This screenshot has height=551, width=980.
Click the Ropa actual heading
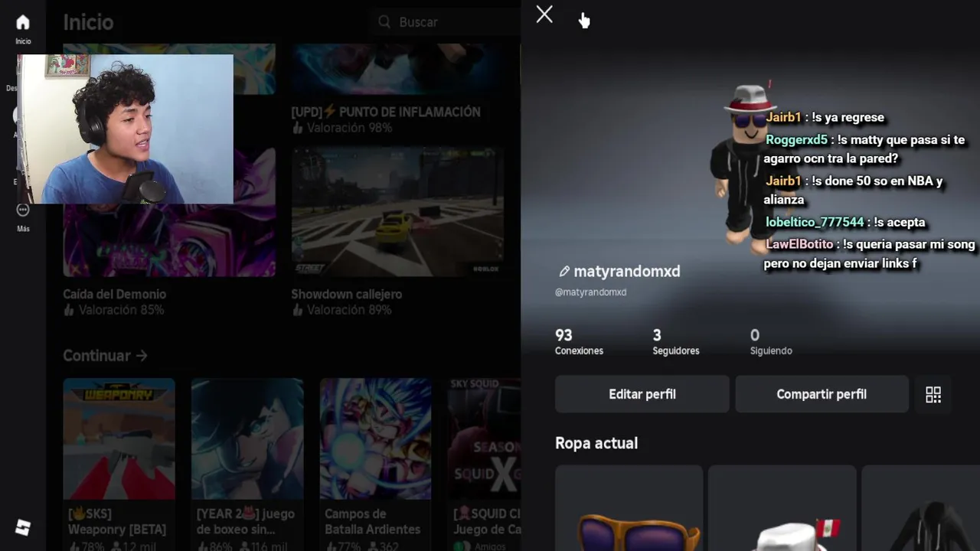pyautogui.click(x=596, y=443)
